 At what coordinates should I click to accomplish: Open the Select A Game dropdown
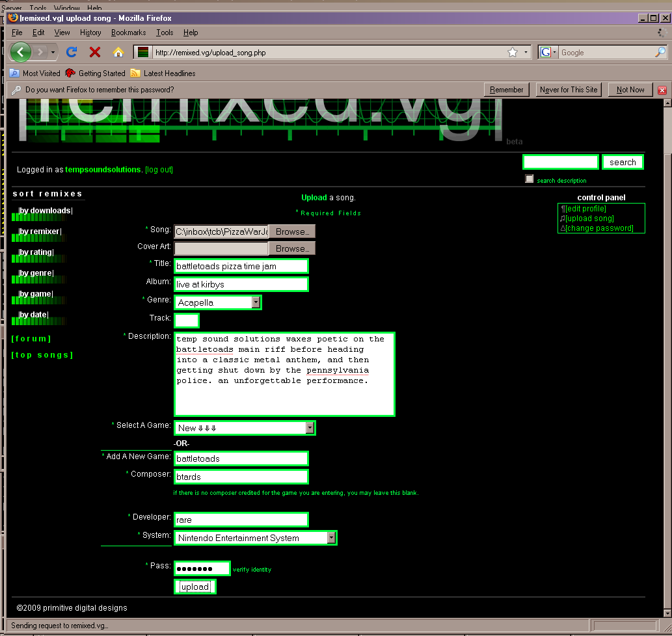point(245,428)
